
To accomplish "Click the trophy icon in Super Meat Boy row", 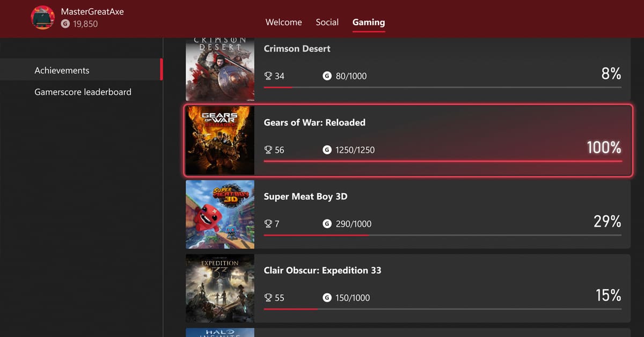I will pos(268,224).
